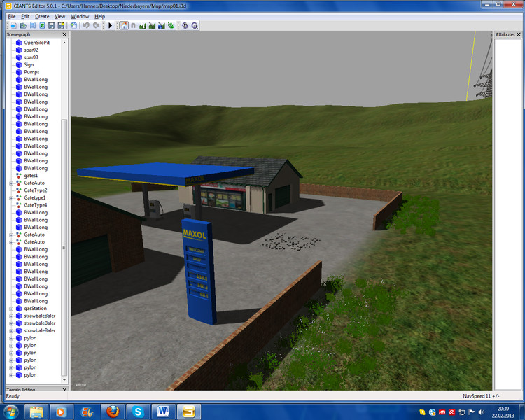This screenshot has width=525, height=420.
Task: Select the OpenSiloPit node
Action: (37, 43)
